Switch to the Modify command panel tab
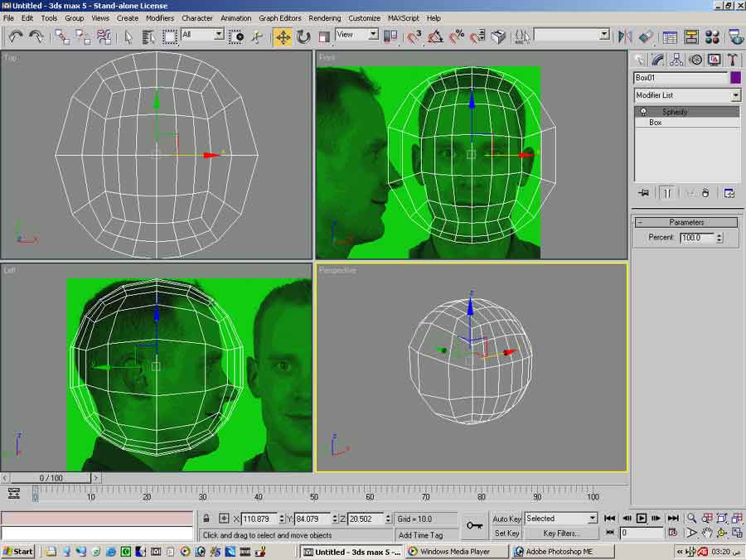Viewport: 746px width, 560px height. point(658,60)
